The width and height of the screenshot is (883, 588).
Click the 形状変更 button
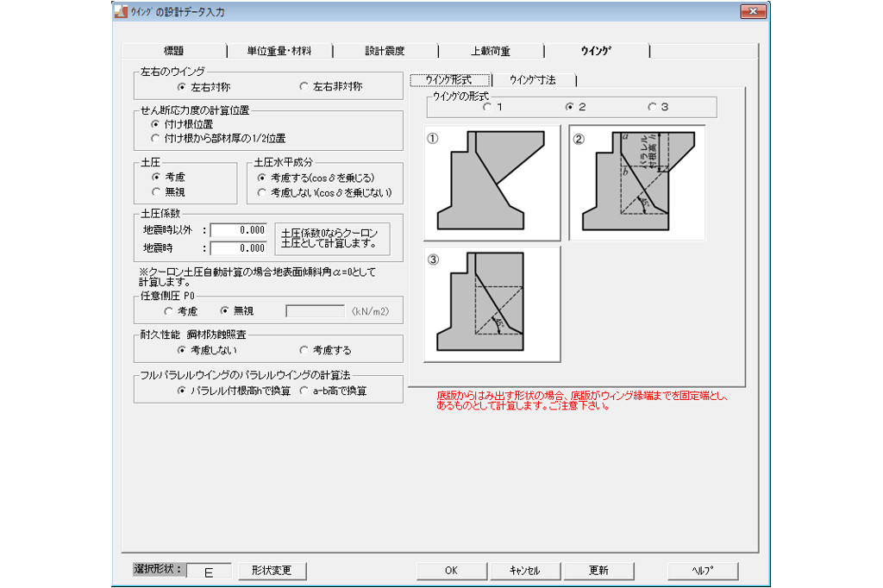(x=272, y=571)
